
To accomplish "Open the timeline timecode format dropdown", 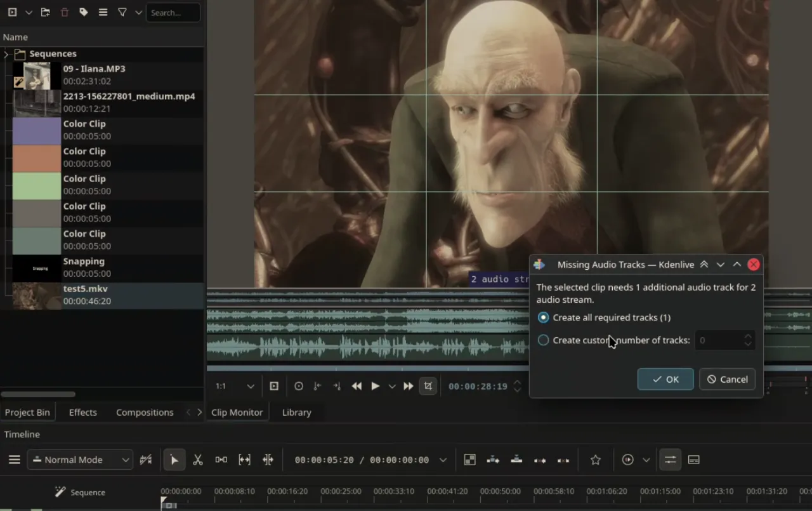I will [x=443, y=460].
